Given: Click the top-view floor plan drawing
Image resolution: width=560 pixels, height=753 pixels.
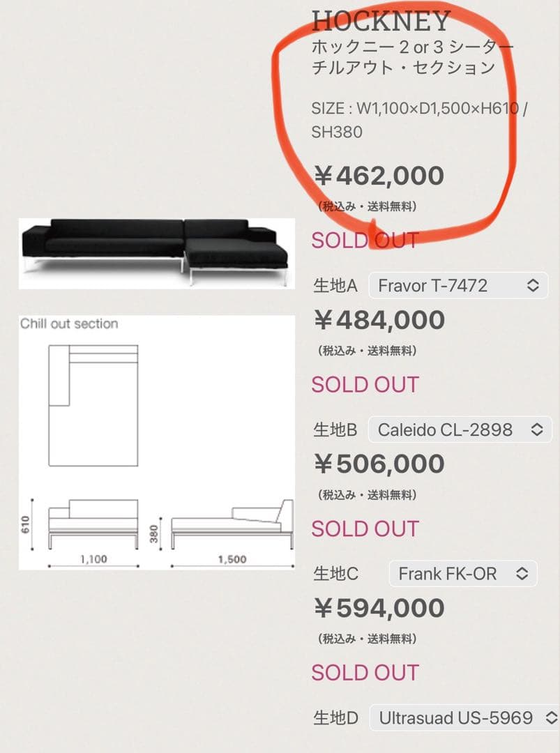Looking at the screenshot, I should click(93, 405).
